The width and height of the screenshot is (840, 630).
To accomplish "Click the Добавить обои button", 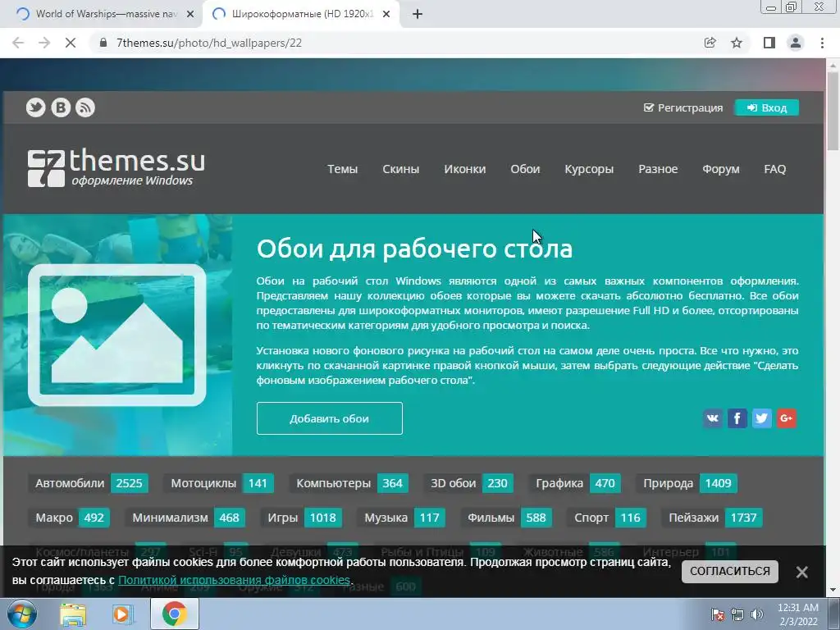I will tap(330, 418).
